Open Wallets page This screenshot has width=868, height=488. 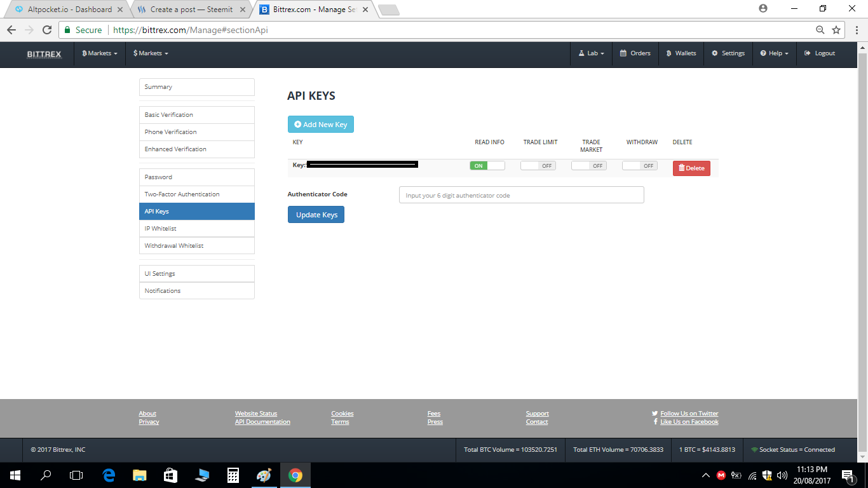pos(681,53)
